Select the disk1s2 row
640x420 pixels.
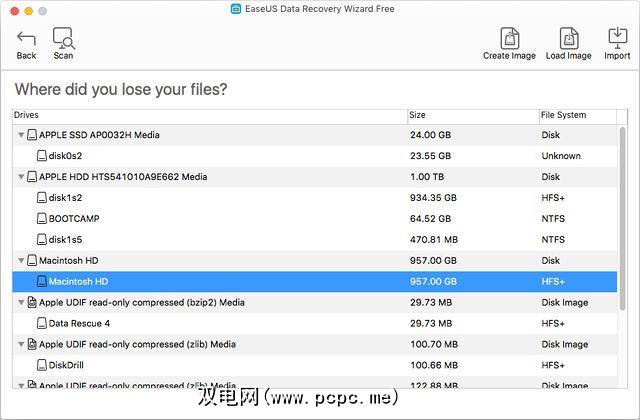(x=315, y=198)
